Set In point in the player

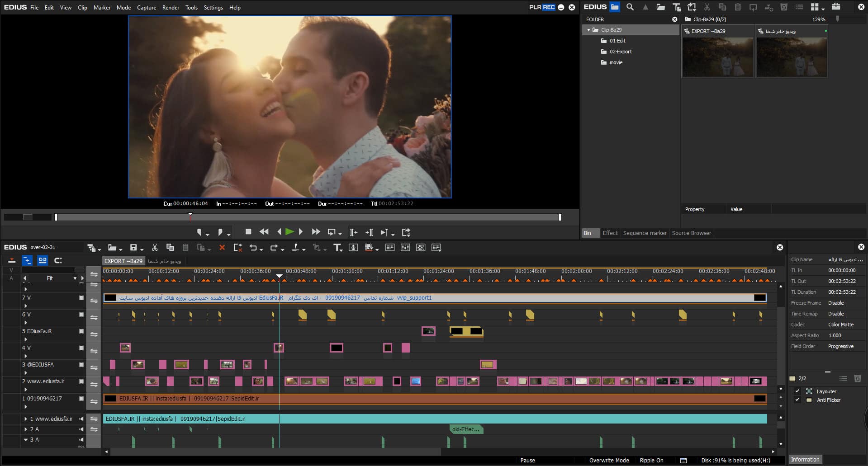coord(199,232)
